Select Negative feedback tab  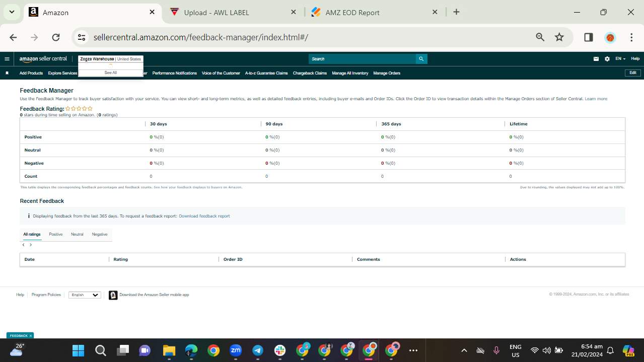[100, 234]
